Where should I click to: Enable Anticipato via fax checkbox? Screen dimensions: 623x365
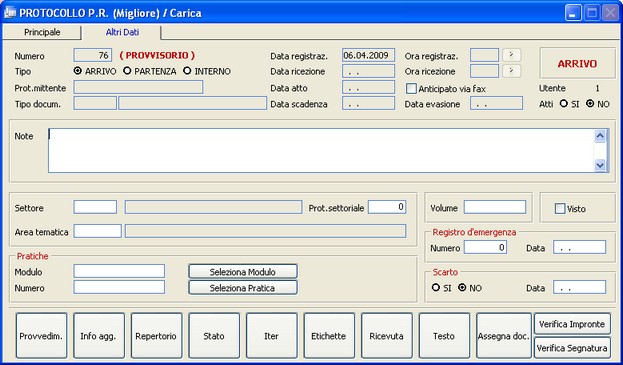pyautogui.click(x=411, y=89)
